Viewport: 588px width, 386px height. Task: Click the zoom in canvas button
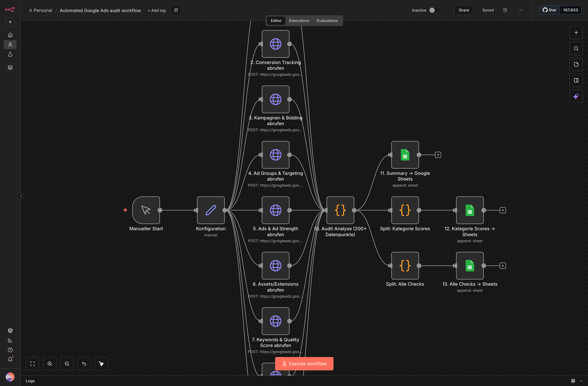50,364
